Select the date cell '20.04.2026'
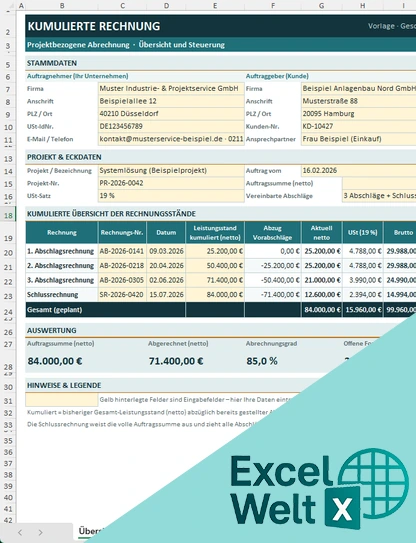 pyautogui.click(x=166, y=266)
